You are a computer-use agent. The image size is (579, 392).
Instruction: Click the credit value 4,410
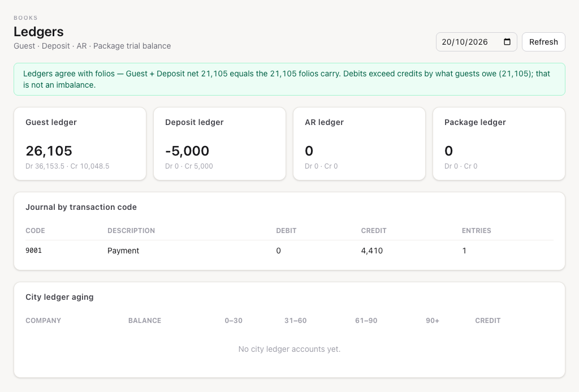[x=372, y=251]
